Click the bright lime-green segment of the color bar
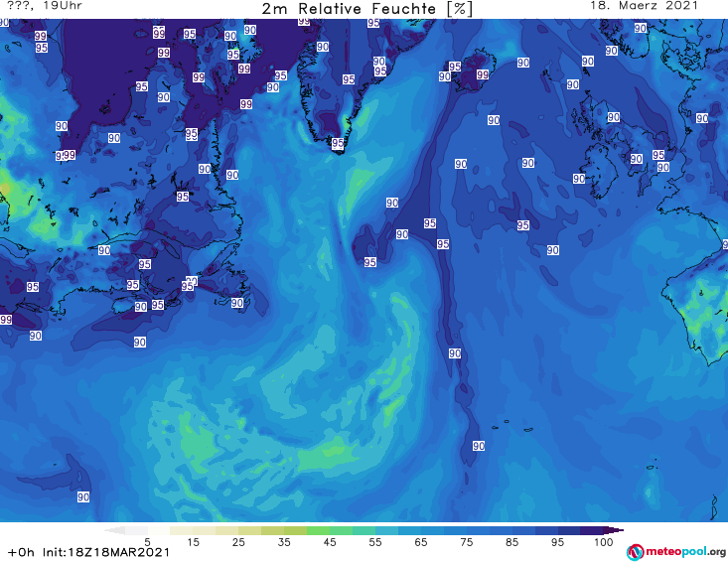 [318, 530]
